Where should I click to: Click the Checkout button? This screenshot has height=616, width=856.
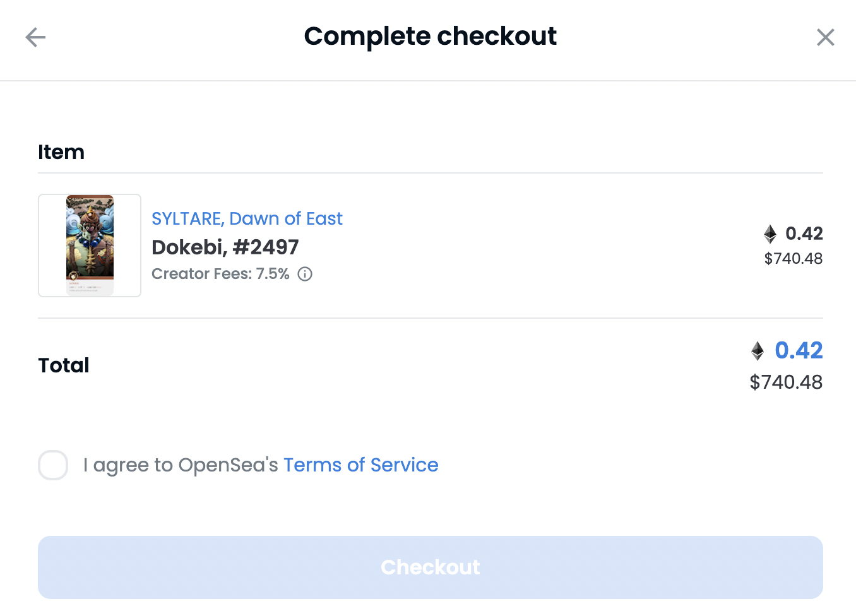[x=431, y=567]
